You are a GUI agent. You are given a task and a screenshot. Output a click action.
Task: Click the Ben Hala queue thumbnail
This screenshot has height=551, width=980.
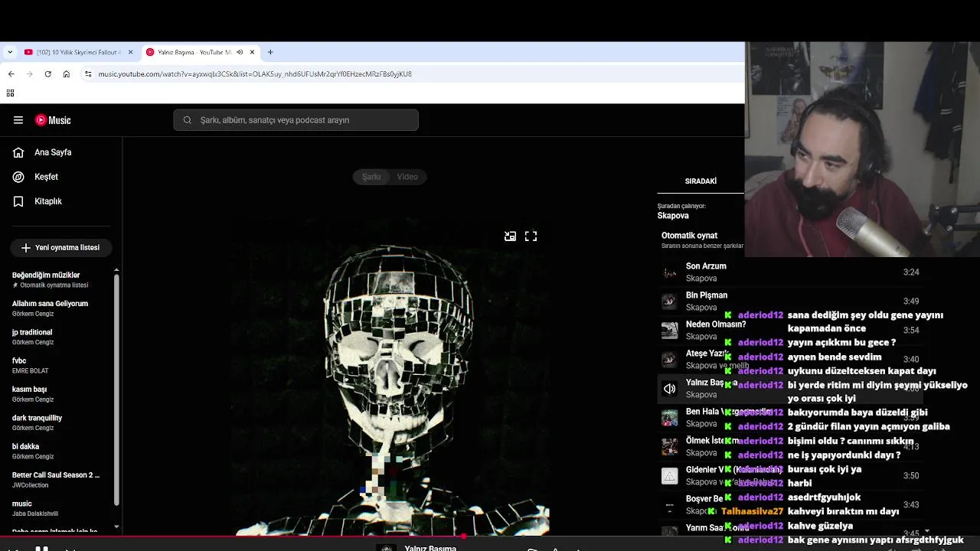[x=670, y=418]
